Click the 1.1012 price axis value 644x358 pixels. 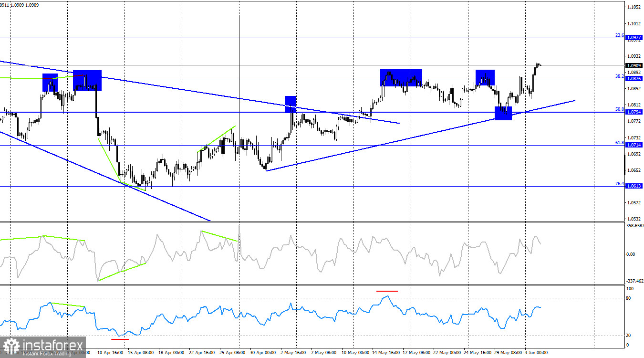(x=634, y=23)
